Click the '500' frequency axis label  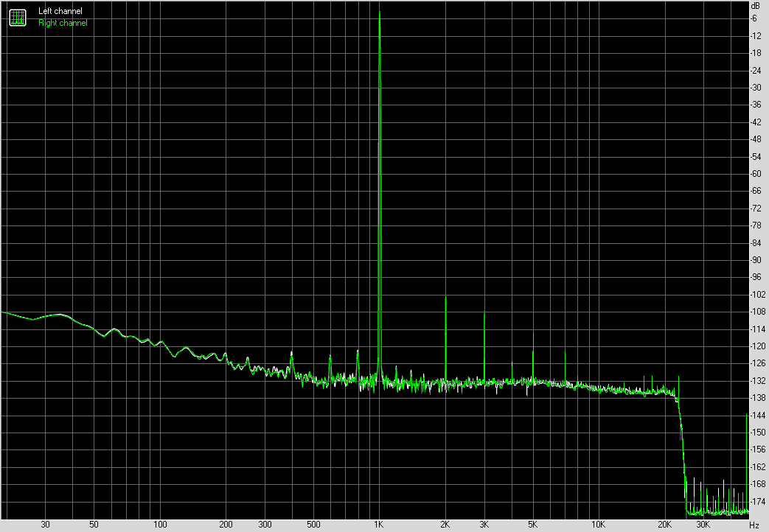pos(313,525)
